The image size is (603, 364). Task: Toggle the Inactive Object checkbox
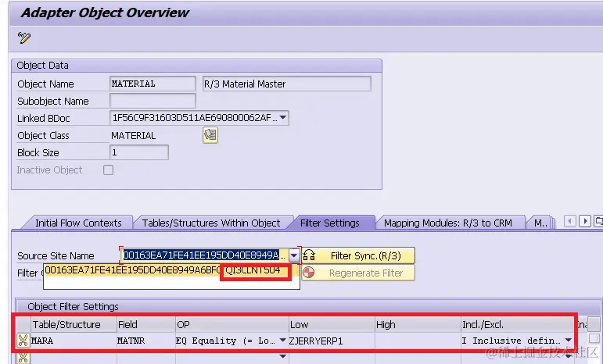[x=109, y=170]
